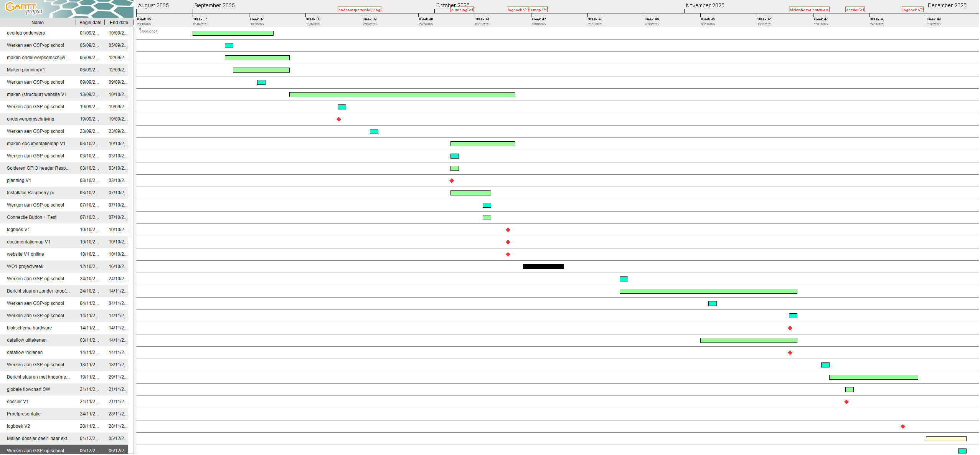Click the 'planning V1' milestone diamond
980x455 pixels.
click(x=452, y=181)
